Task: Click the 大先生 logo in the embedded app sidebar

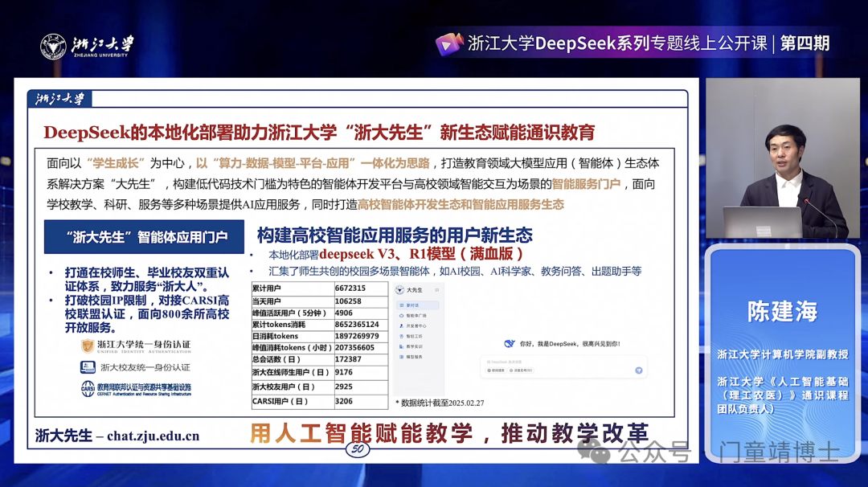Action: (399, 290)
